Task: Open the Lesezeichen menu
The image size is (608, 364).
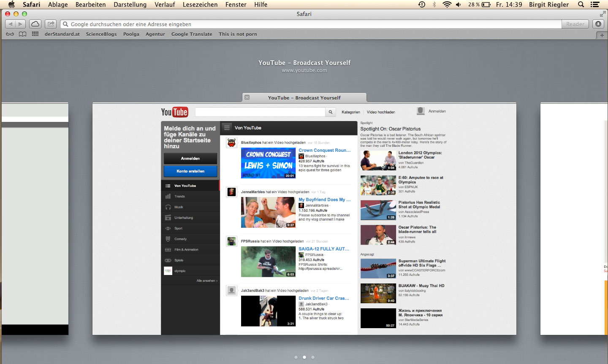Action: pyautogui.click(x=200, y=5)
